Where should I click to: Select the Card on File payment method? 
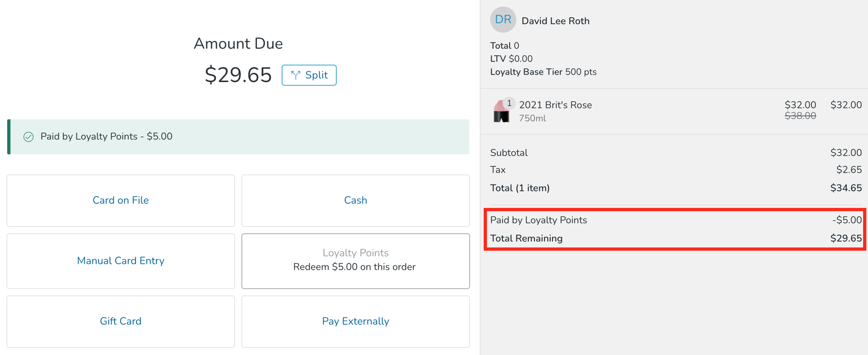[x=121, y=200]
